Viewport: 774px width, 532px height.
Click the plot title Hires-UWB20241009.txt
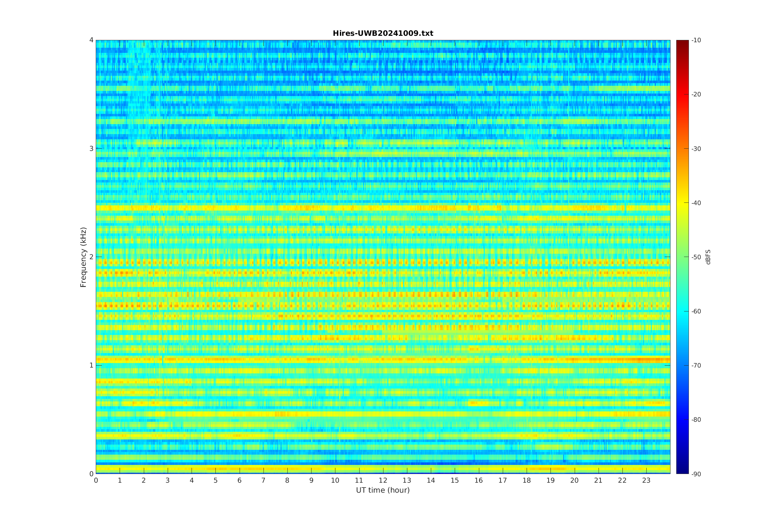383,33
